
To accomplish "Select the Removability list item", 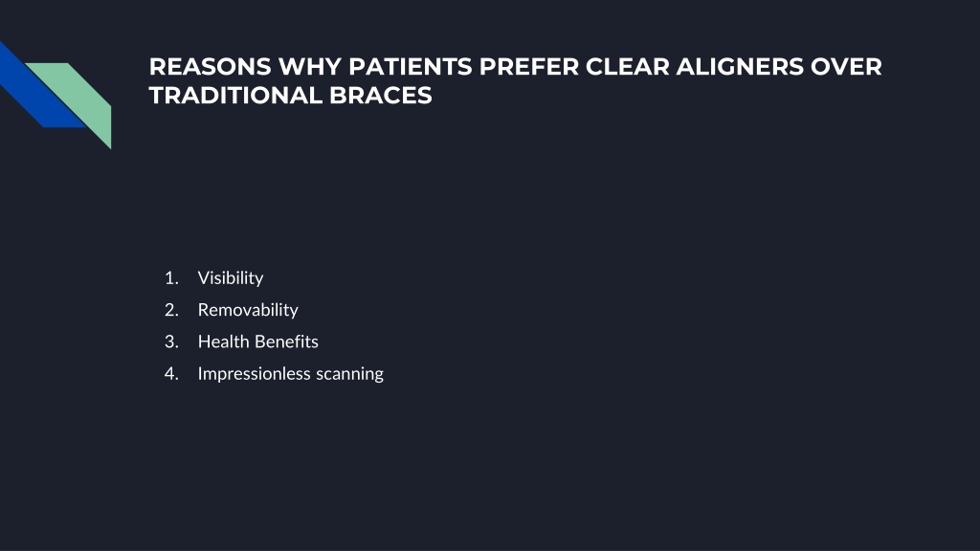I will (248, 310).
